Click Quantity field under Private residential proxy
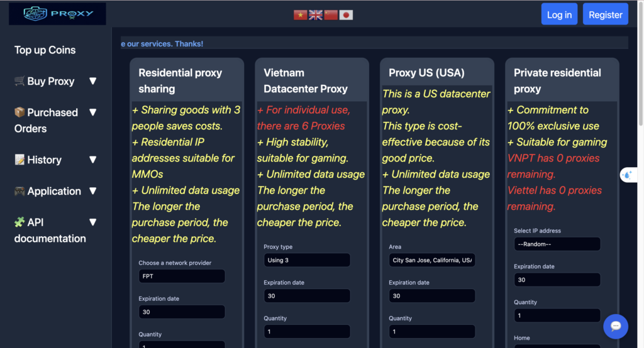Image resolution: width=644 pixels, height=348 pixels. [557, 315]
